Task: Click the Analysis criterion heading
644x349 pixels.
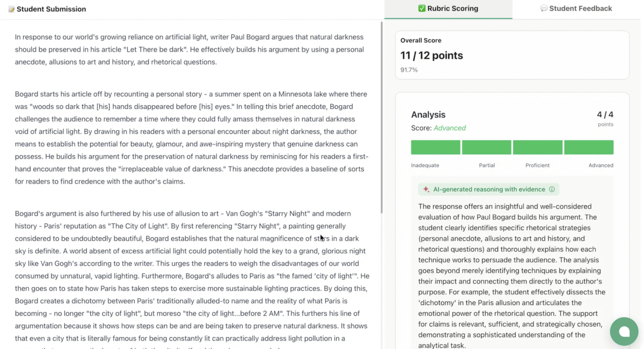Action: click(428, 115)
